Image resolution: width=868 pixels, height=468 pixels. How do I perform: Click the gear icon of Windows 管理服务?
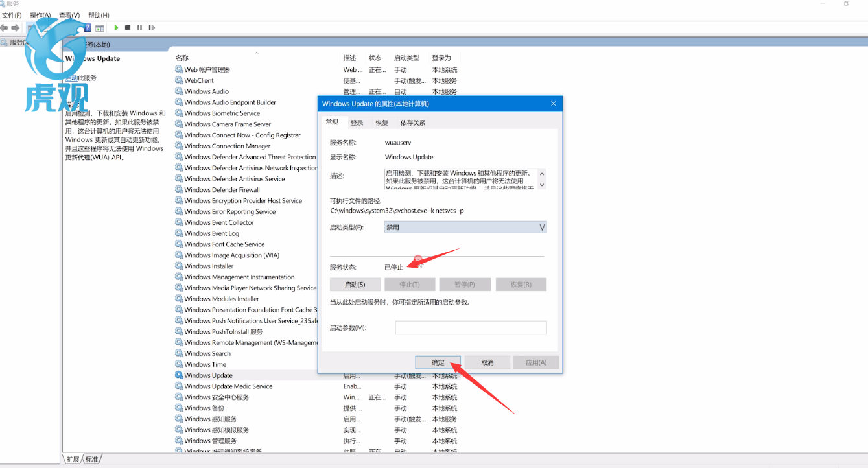click(x=179, y=441)
